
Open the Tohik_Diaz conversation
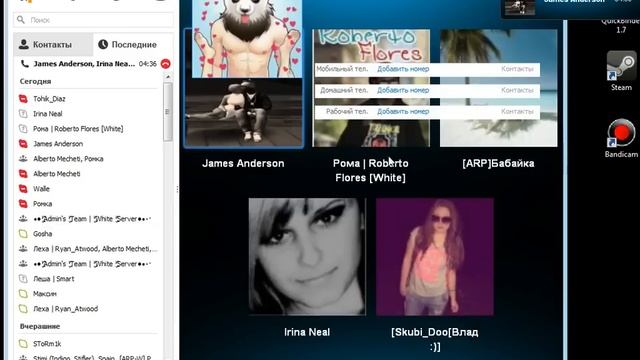[x=49, y=99]
